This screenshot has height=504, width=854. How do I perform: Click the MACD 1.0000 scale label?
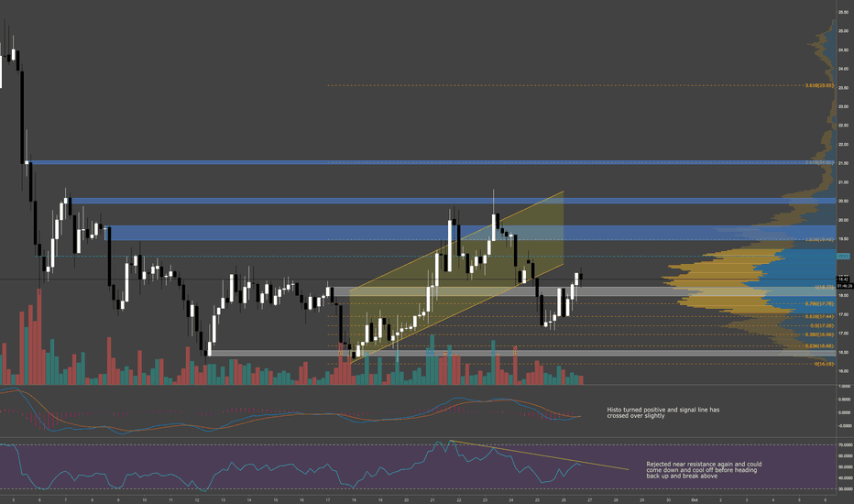tap(844, 387)
